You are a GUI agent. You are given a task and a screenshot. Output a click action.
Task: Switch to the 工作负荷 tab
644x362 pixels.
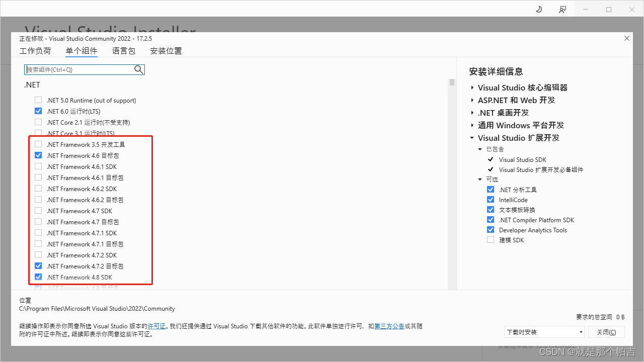click(x=35, y=51)
